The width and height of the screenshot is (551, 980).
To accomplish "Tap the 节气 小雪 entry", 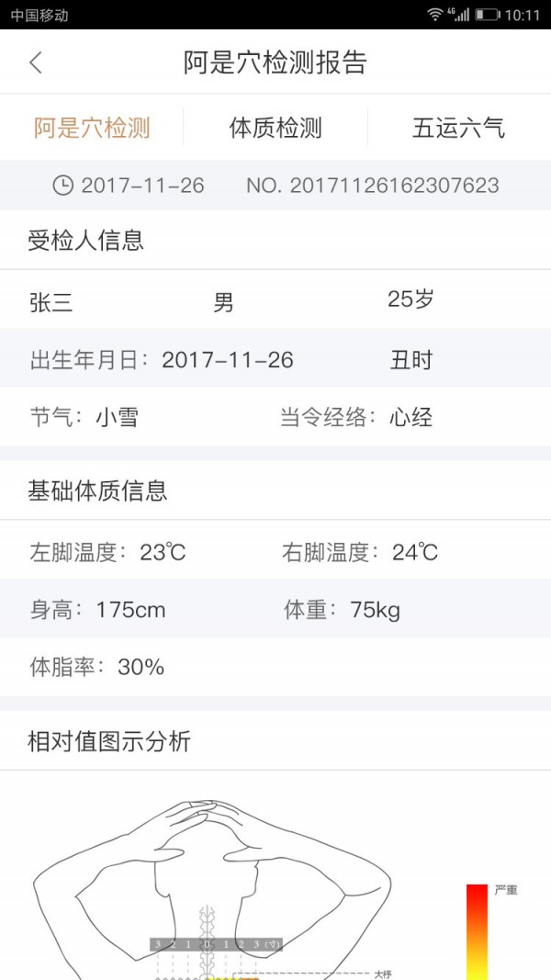I will [84, 418].
